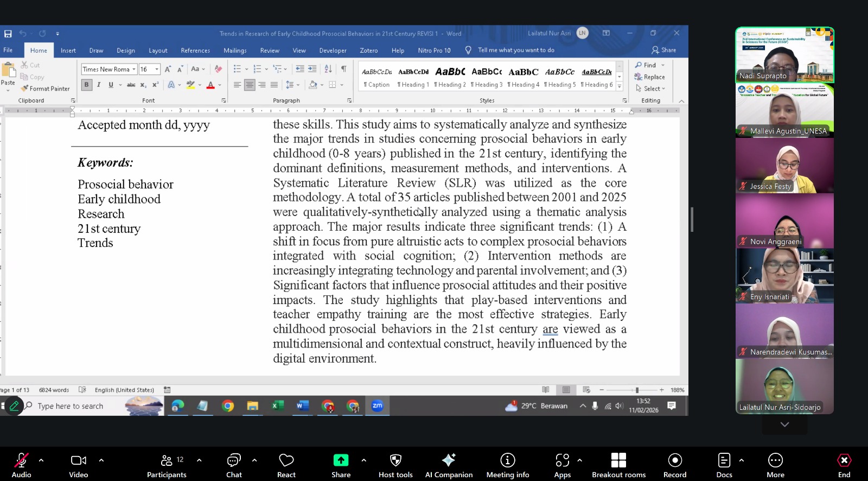Open Zoom Chat panel
868x481 pixels.
tap(234, 465)
